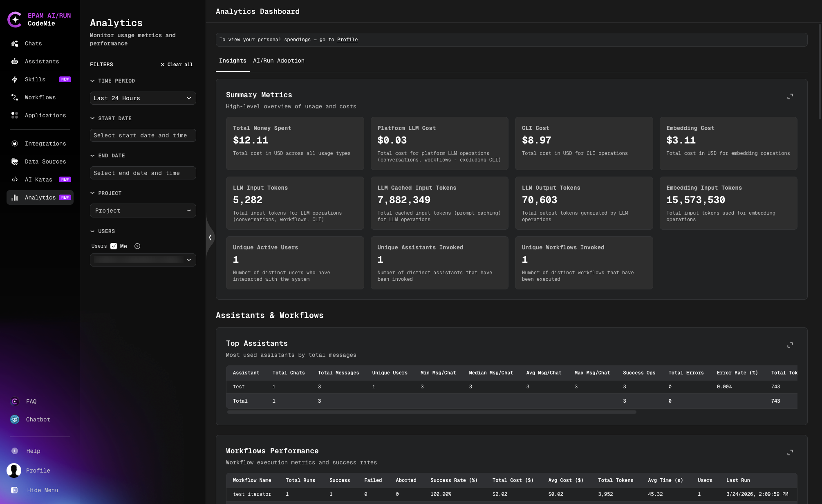Click the Total Messages column header
This screenshot has height=504, width=822.
[338, 373]
